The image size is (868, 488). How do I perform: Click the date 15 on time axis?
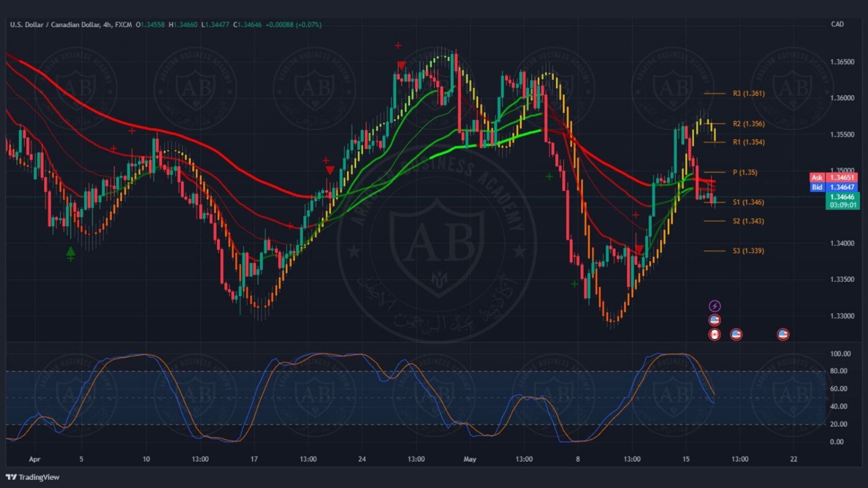[686, 459]
